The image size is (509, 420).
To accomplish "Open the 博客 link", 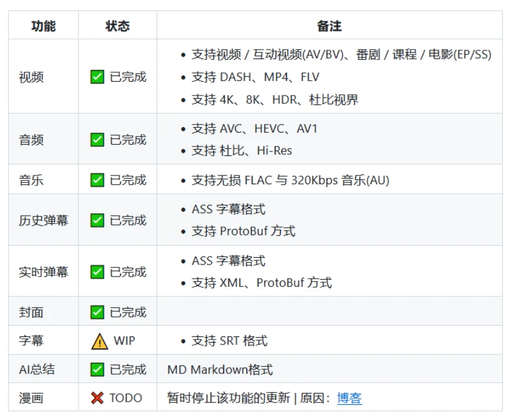I will coord(349,398).
